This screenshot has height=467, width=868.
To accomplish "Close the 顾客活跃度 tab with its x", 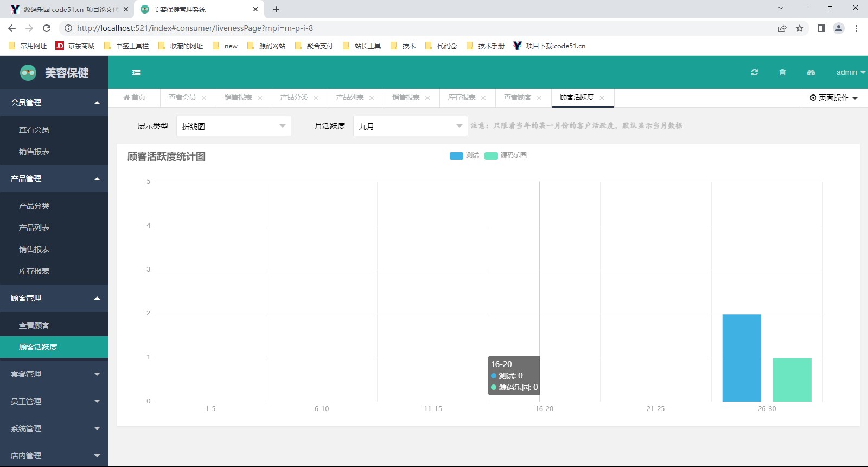I will pos(602,98).
